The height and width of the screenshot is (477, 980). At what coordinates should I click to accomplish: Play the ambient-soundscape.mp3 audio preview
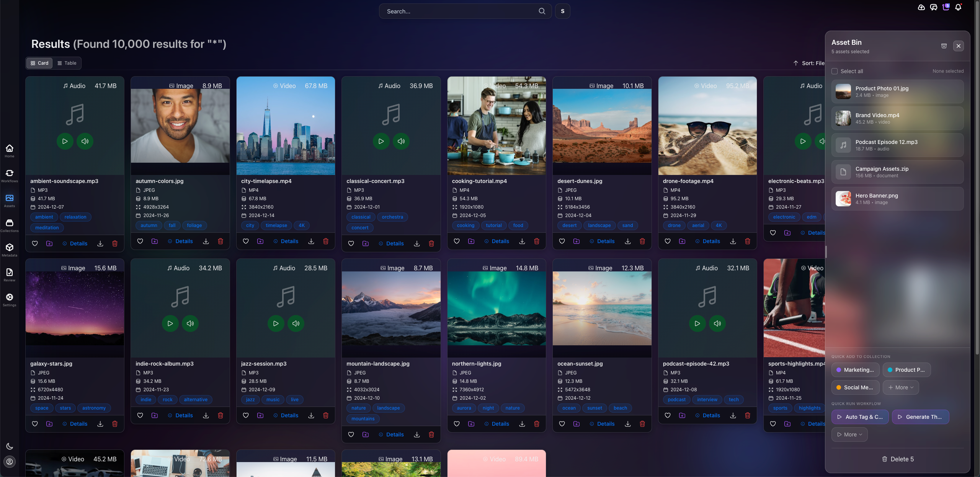(x=65, y=141)
